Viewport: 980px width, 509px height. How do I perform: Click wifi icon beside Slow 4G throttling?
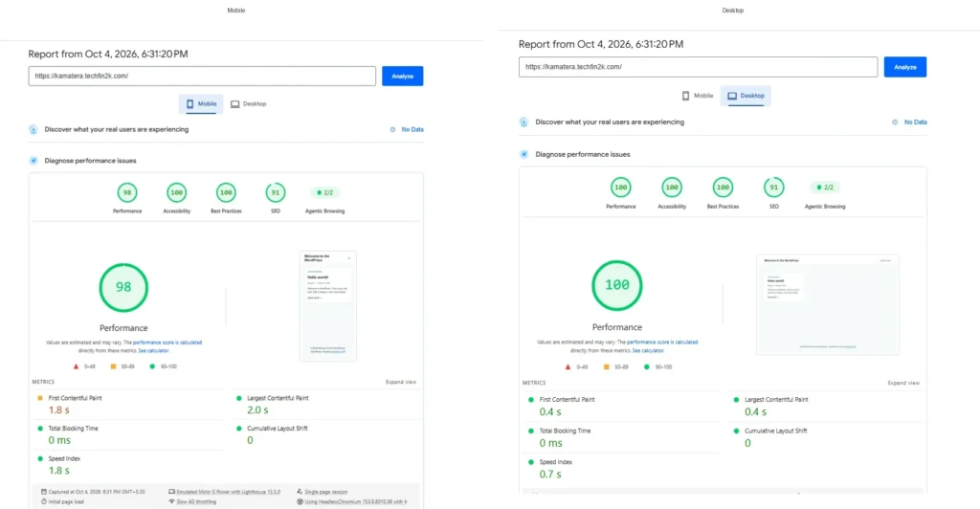point(172,501)
